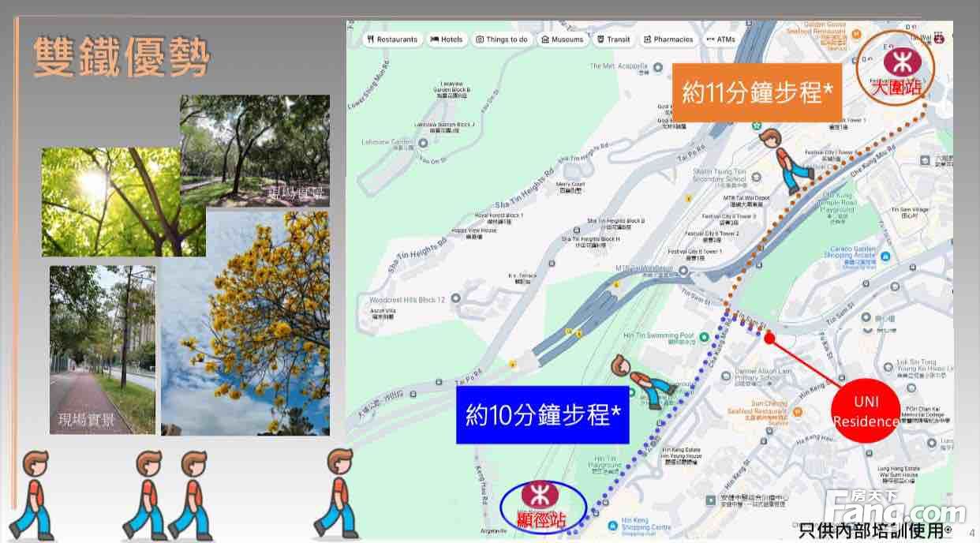The height and width of the screenshot is (543, 980).
Task: Open the yellow flowering tree photo
Action: [245, 322]
